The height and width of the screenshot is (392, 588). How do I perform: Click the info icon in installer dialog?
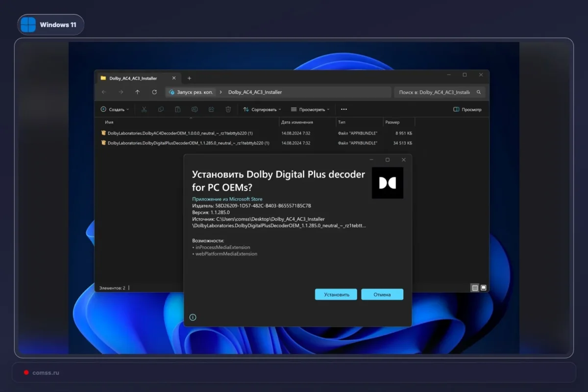pos(193,317)
